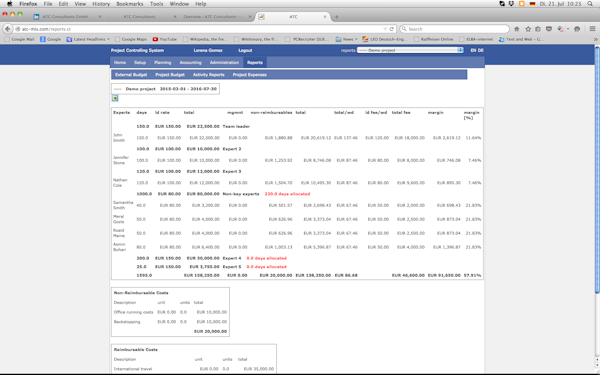
Task: Click the Lorena Gomez user link
Action: (208, 50)
